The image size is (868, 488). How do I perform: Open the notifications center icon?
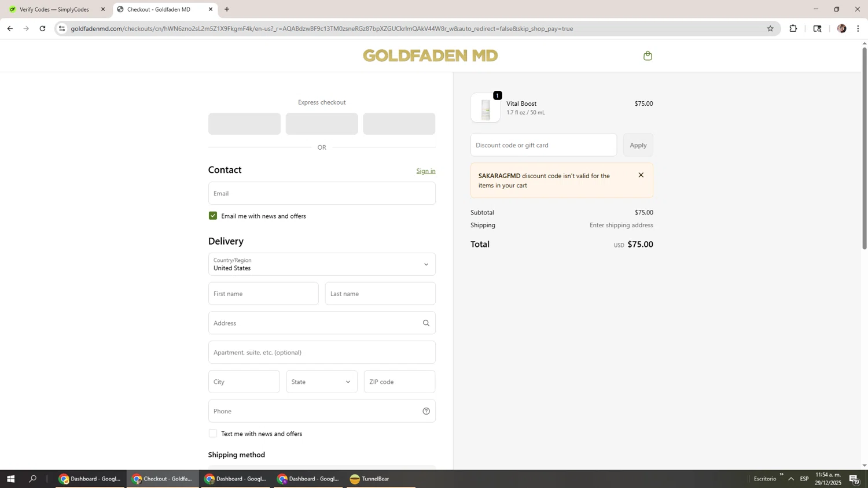point(854,479)
